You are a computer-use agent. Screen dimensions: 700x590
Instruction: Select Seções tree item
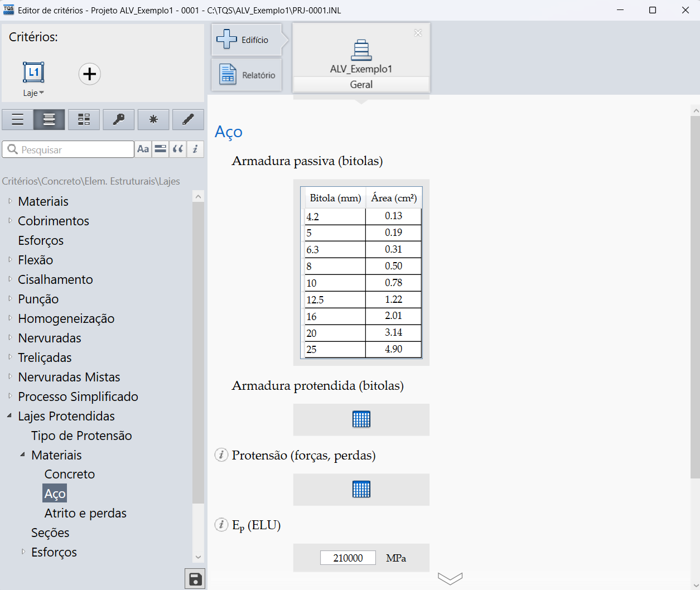50,533
